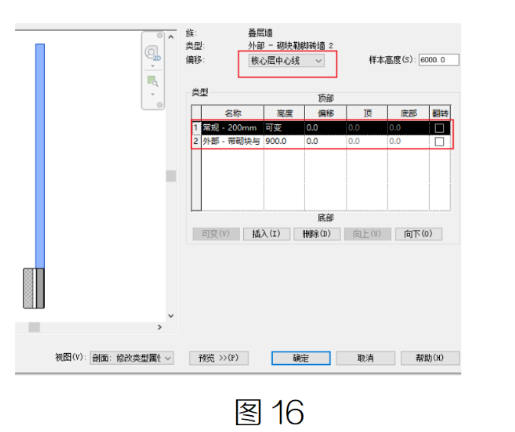Click the preview horizontal scrollbar right arrow

pyautogui.click(x=160, y=327)
